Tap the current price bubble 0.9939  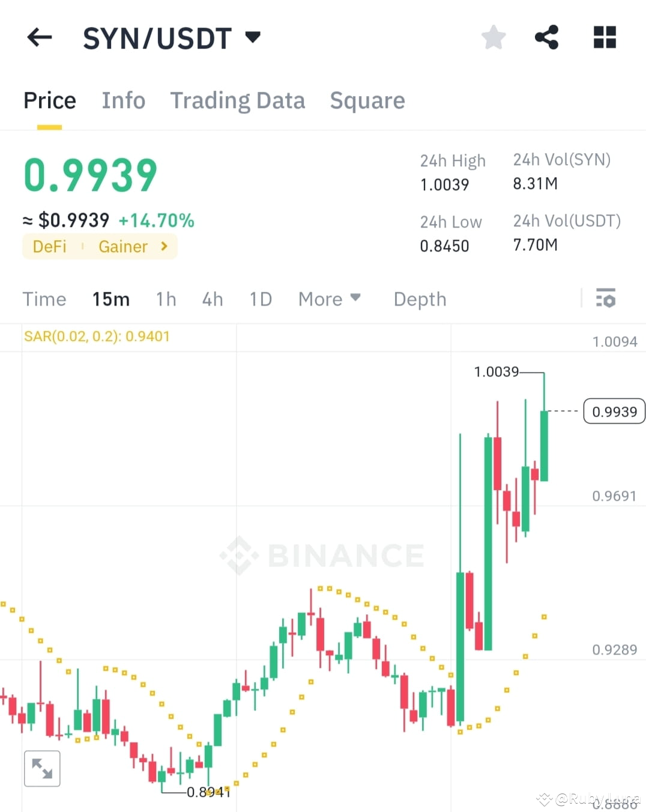(x=614, y=411)
